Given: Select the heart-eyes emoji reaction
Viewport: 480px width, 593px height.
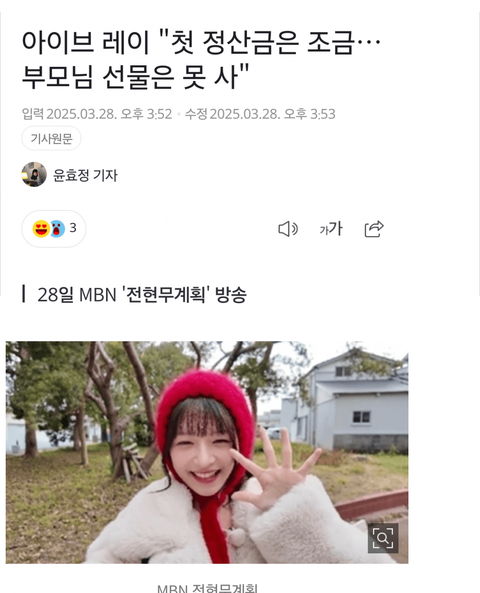Looking at the screenshot, I should pyautogui.click(x=41, y=228).
